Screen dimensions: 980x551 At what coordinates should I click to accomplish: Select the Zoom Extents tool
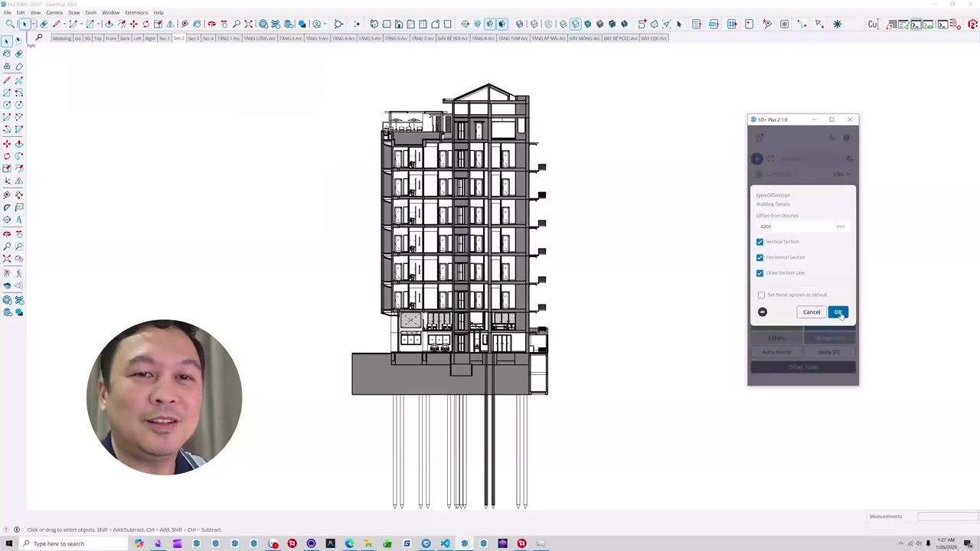(248, 24)
